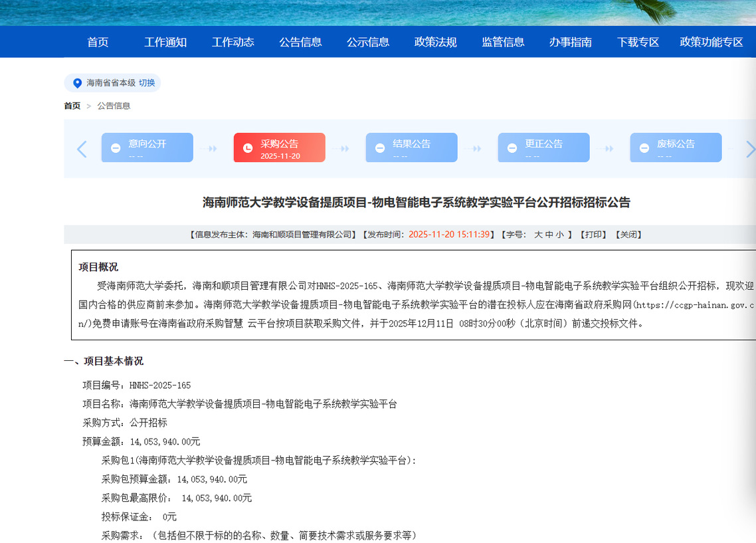The image size is (756, 543).
Task: Go to 下载专区 in navigation
Action: (x=638, y=42)
